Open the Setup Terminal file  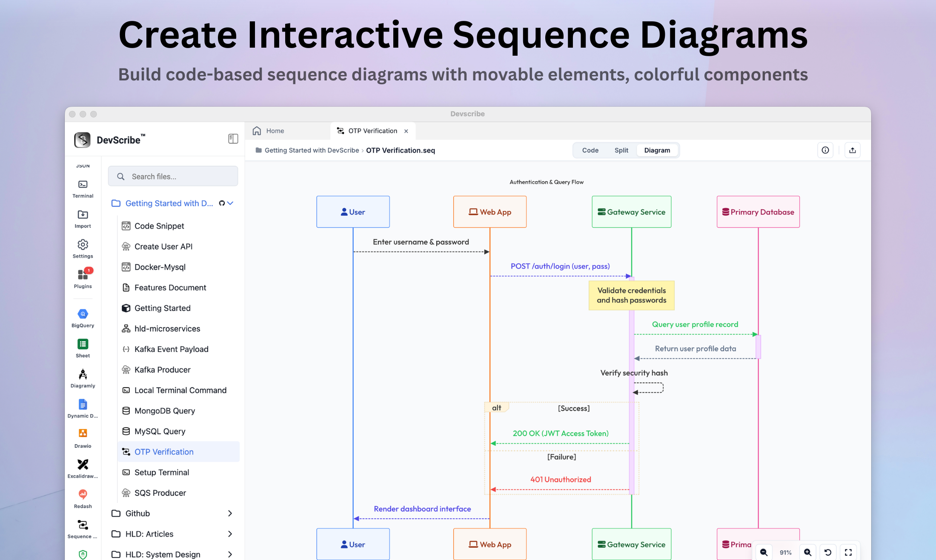(x=178, y=472)
